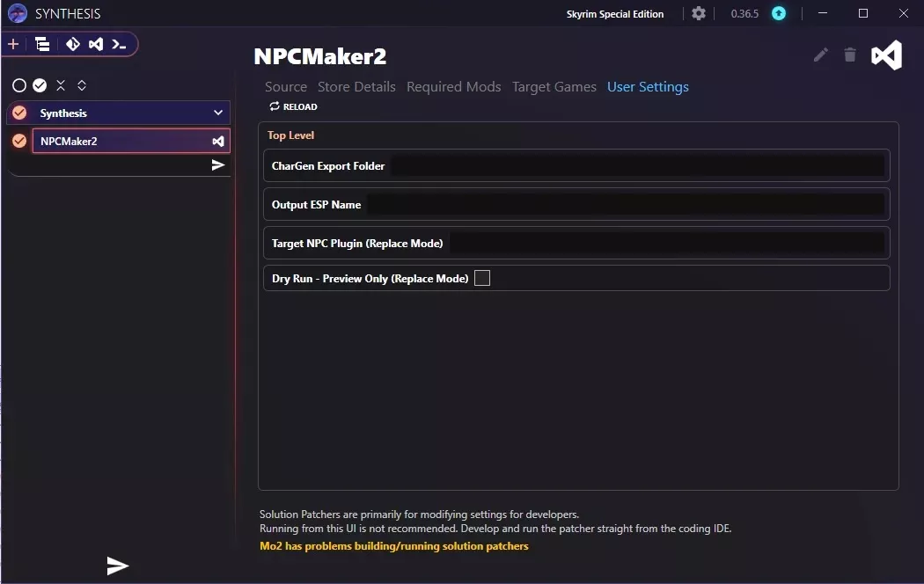Select the User Settings tab
Viewport: 924px width, 584px height.
click(648, 86)
